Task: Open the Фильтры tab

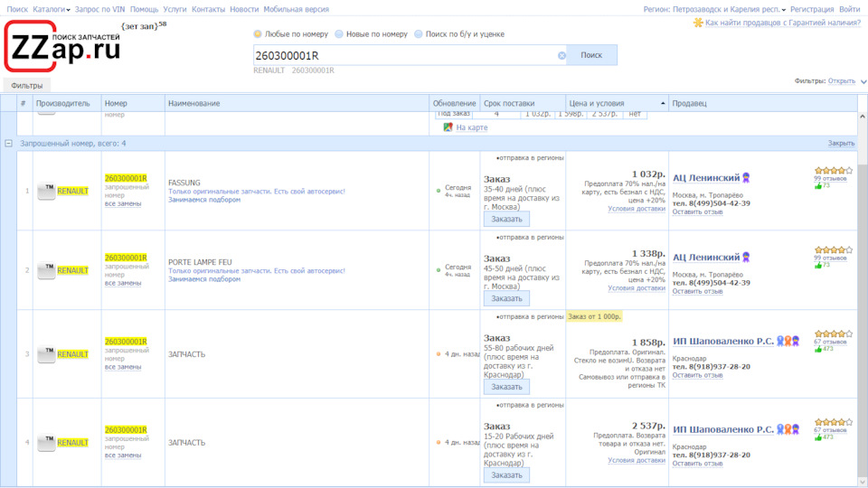Action: [26, 86]
